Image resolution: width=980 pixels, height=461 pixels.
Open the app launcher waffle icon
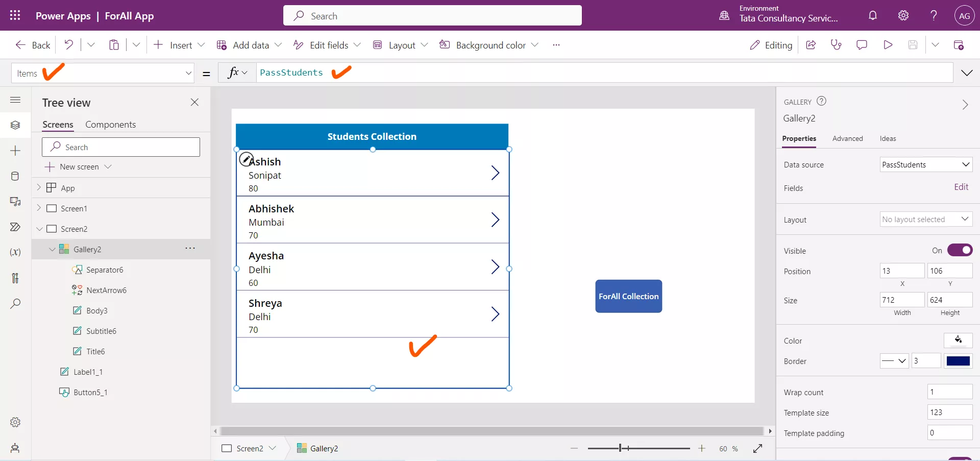pos(15,15)
